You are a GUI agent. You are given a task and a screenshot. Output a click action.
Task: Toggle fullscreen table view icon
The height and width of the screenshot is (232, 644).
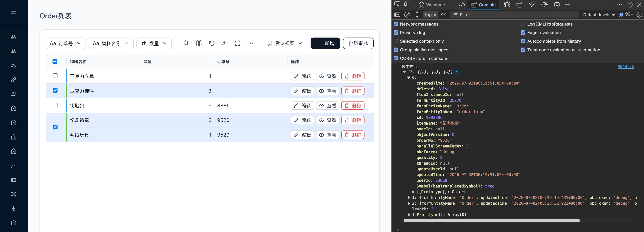[238, 43]
